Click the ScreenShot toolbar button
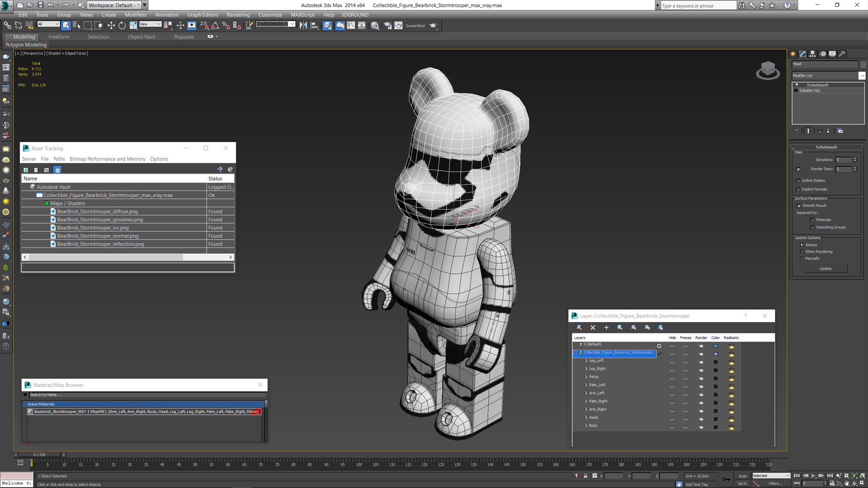868x488 pixels. (415, 26)
